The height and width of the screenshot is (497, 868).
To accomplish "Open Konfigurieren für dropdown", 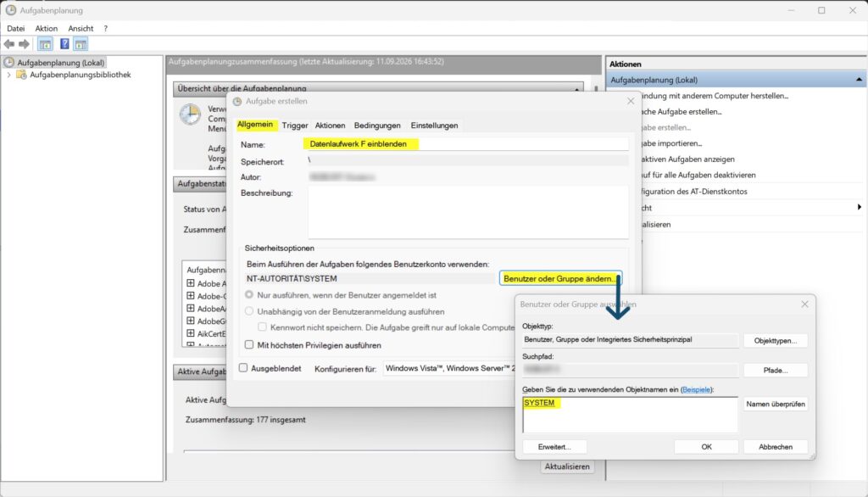I will coord(449,368).
